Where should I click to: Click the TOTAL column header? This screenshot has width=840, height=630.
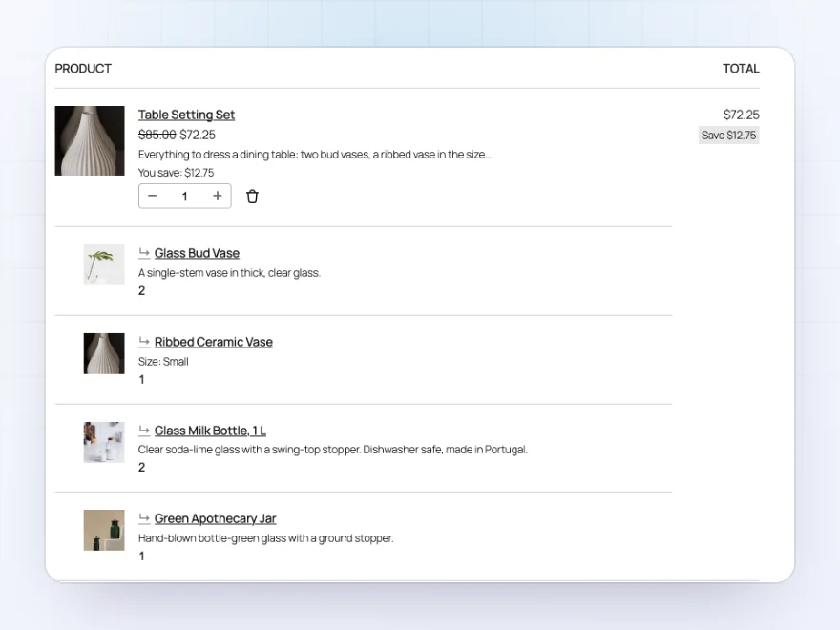(741, 69)
